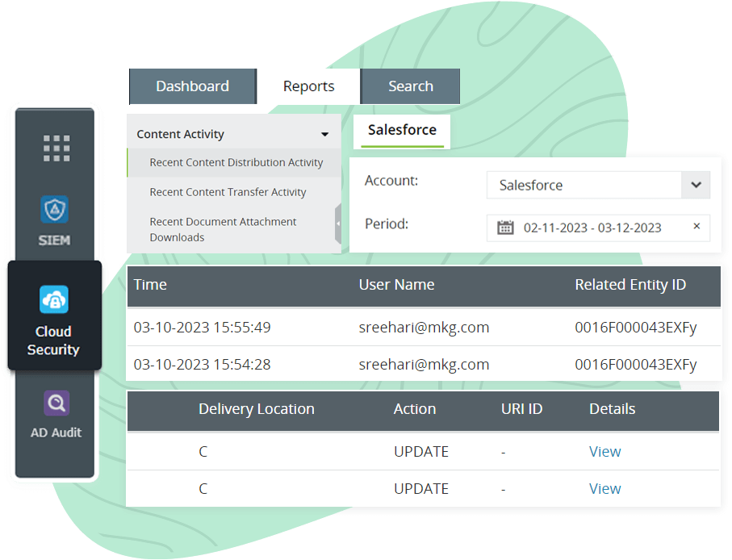Open Recent Content Transfer Activity report
The image size is (732, 560).
point(228,192)
